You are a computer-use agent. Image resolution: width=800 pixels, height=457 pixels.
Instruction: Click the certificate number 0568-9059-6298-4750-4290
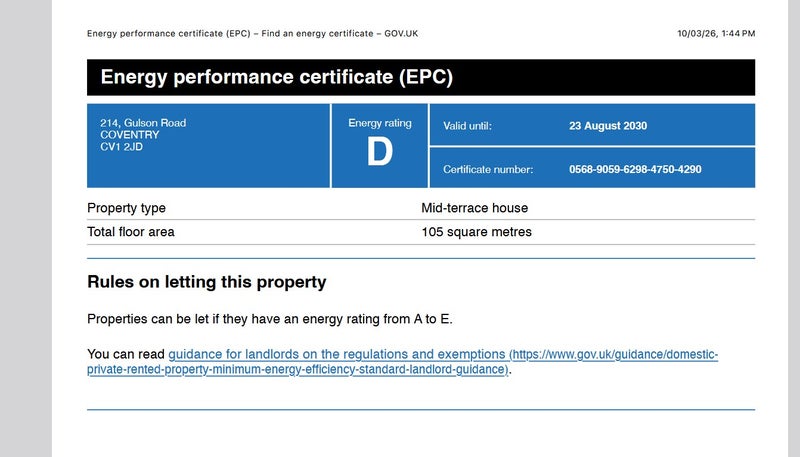coord(635,169)
